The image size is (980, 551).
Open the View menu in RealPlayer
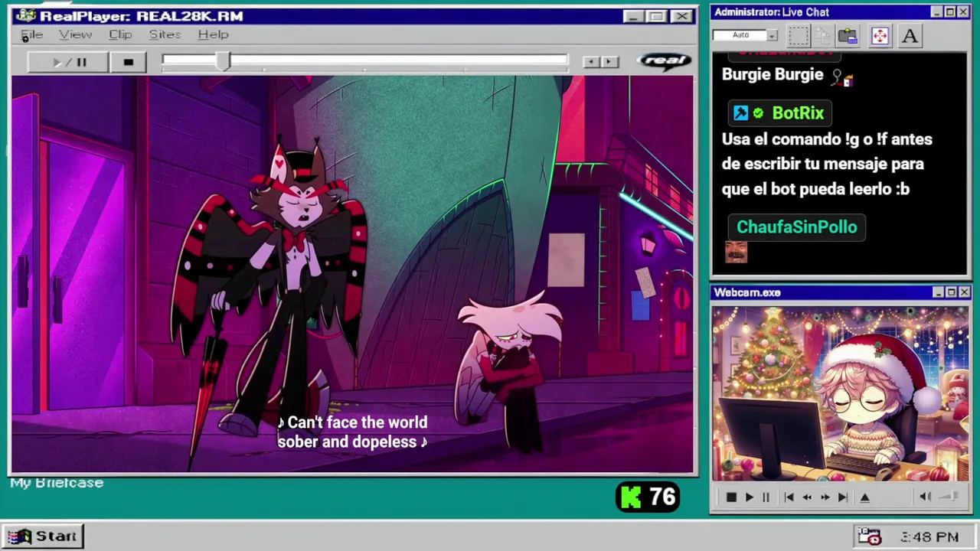coord(75,34)
